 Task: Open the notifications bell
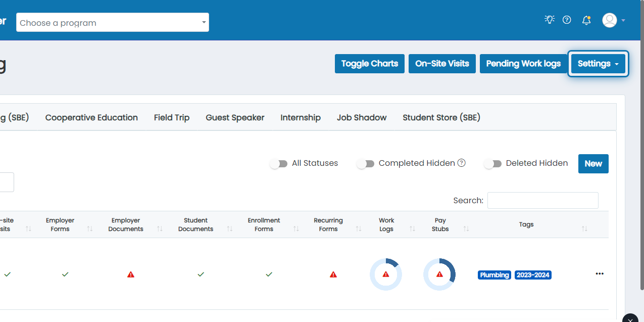(586, 20)
